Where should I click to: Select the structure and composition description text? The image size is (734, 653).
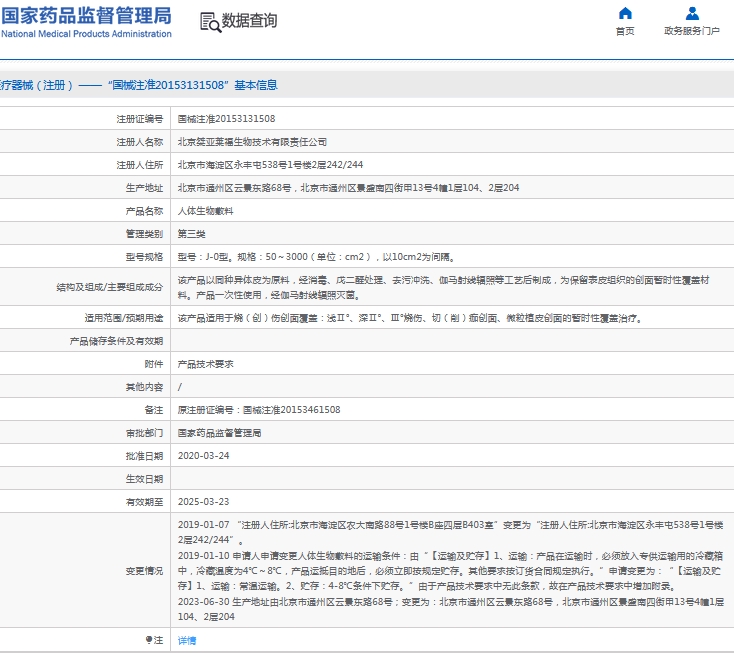coord(444,287)
